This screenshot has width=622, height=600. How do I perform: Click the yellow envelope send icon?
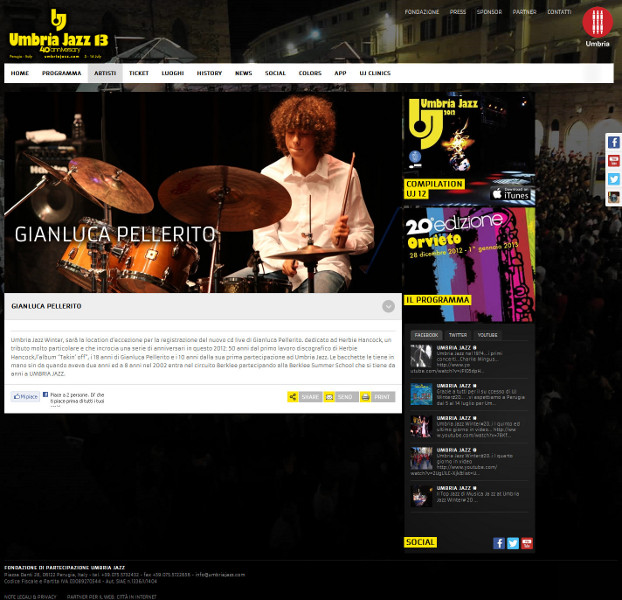point(329,397)
